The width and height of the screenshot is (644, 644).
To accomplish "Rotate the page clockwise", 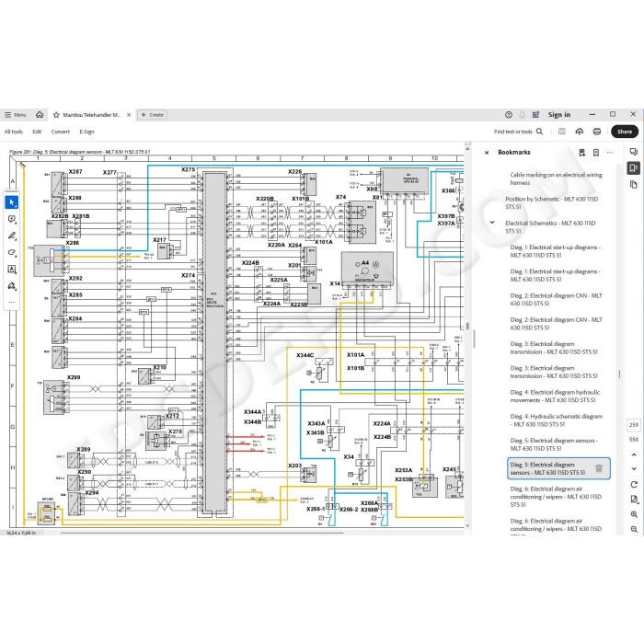I will [x=634, y=485].
